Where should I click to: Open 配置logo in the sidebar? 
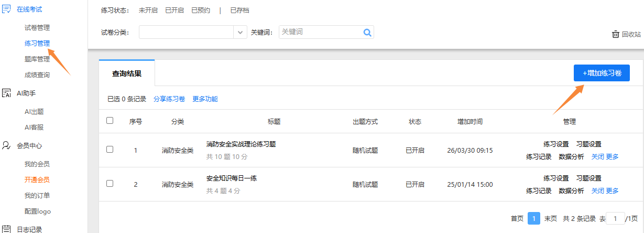coord(38,211)
